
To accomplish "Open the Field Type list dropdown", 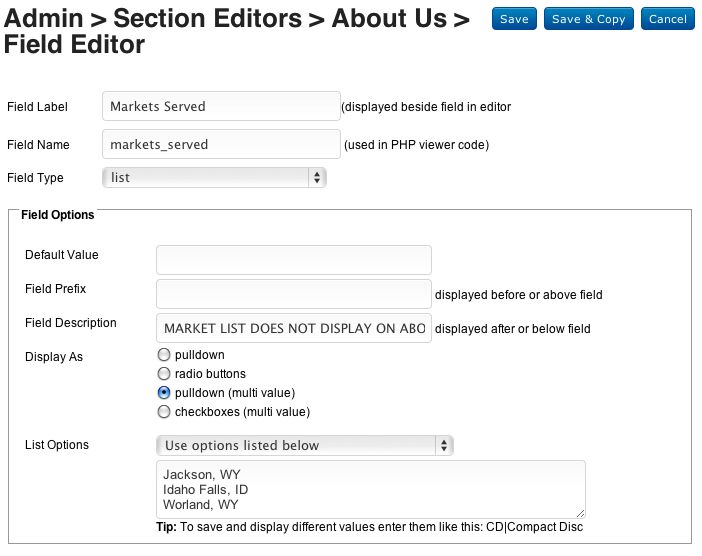I will pos(213,178).
